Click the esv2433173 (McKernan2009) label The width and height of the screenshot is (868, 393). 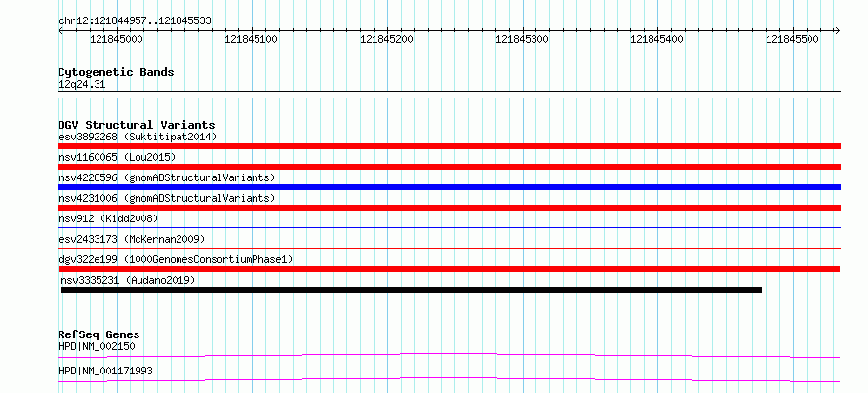pyautogui.click(x=132, y=239)
